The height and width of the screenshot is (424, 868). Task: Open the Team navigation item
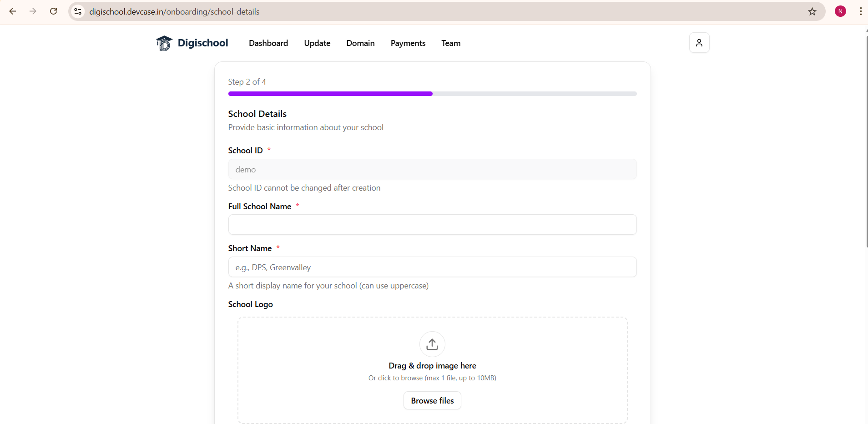pyautogui.click(x=450, y=43)
